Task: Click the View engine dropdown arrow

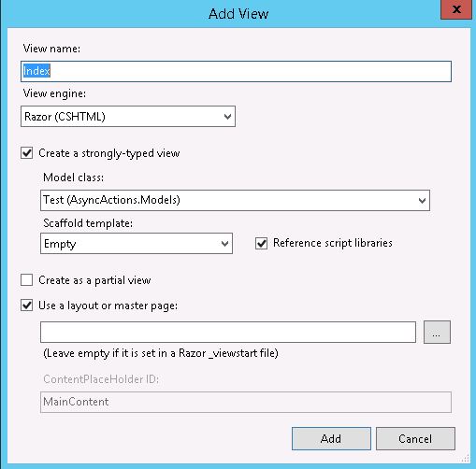Action: [x=227, y=117]
